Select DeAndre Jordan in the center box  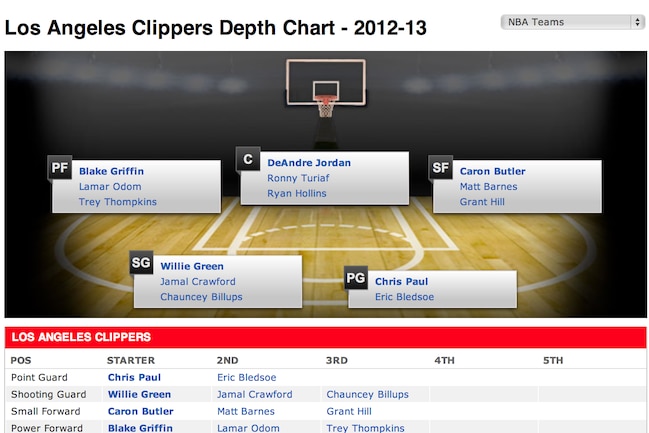click(x=309, y=163)
